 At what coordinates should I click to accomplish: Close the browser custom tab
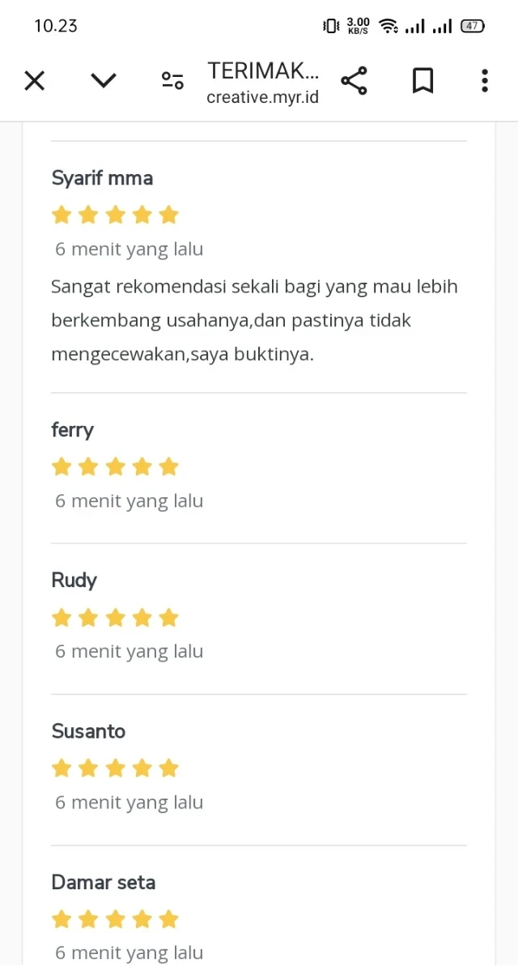tap(34, 81)
